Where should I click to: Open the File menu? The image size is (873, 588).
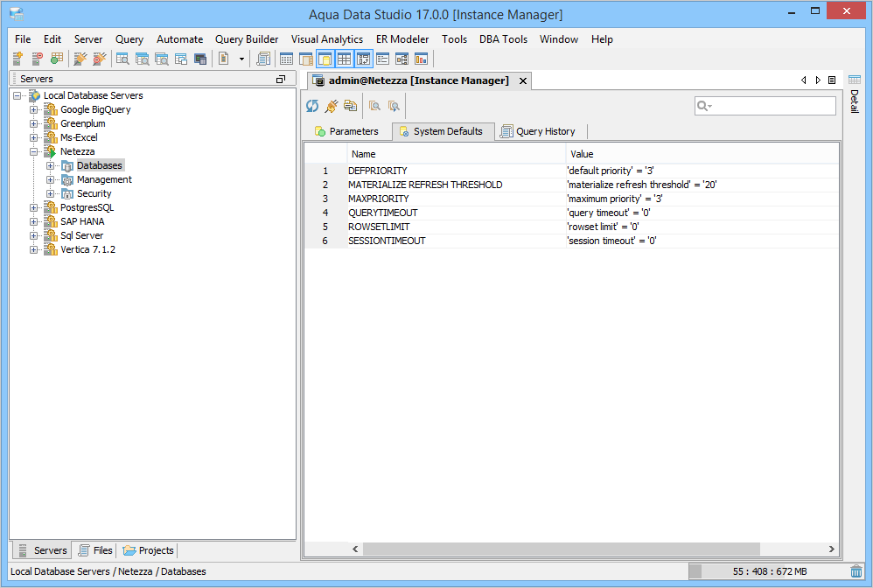coord(23,39)
